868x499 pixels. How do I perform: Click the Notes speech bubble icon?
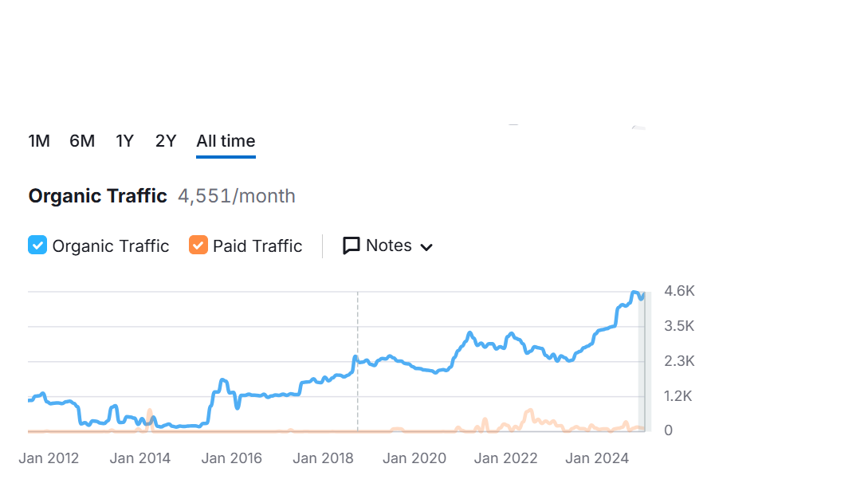click(352, 246)
